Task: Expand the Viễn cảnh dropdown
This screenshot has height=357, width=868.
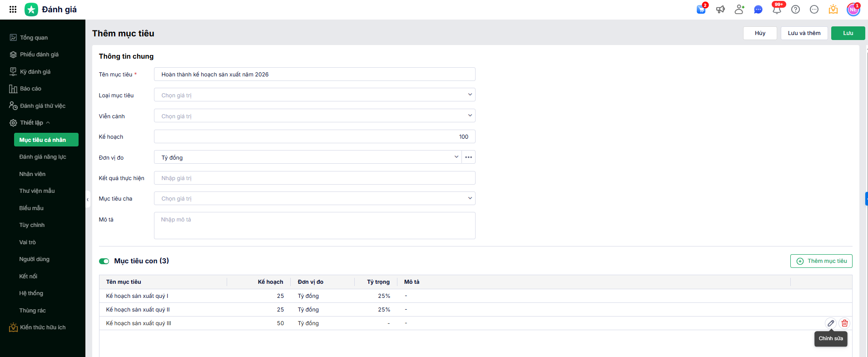Action: 314,116
